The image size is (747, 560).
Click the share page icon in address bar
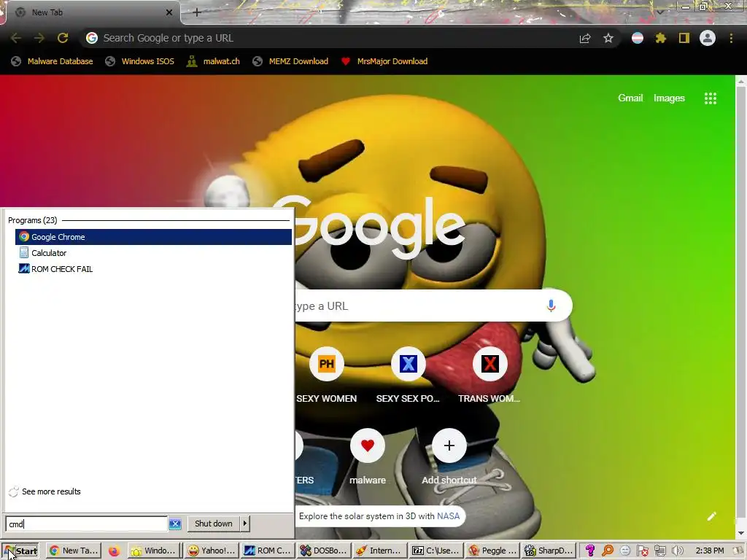point(585,38)
